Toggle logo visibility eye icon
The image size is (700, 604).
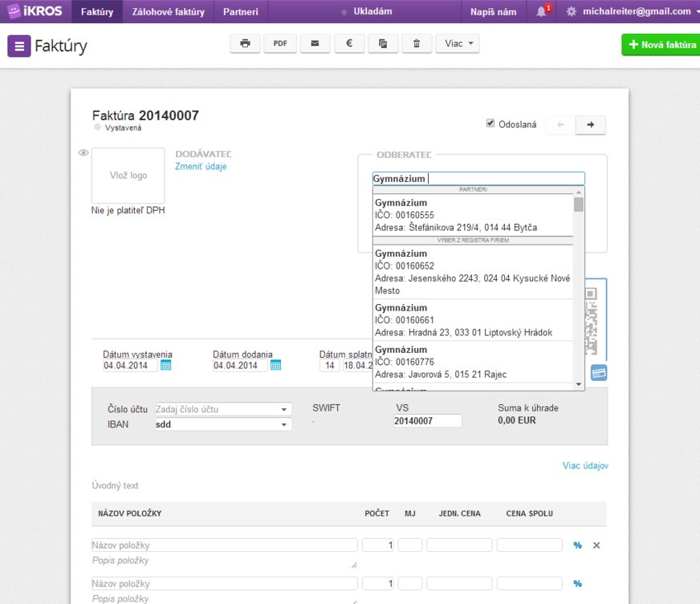83,152
